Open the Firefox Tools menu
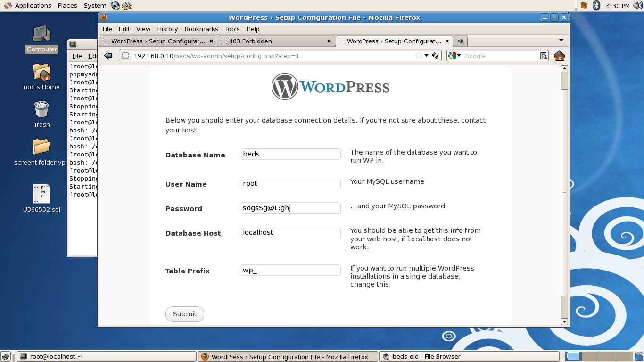This screenshot has width=644, height=362. tap(232, 29)
